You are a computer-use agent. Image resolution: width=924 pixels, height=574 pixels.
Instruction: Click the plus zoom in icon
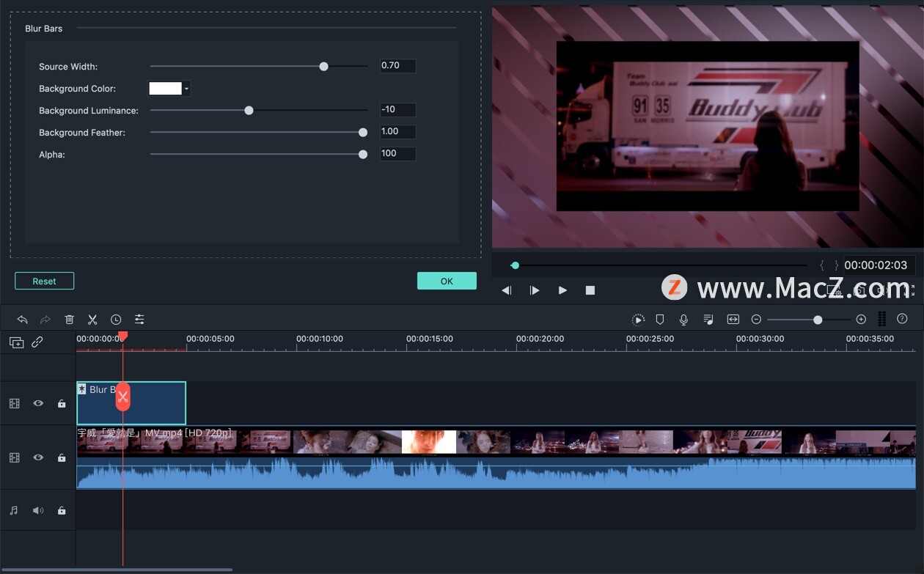coord(861,320)
